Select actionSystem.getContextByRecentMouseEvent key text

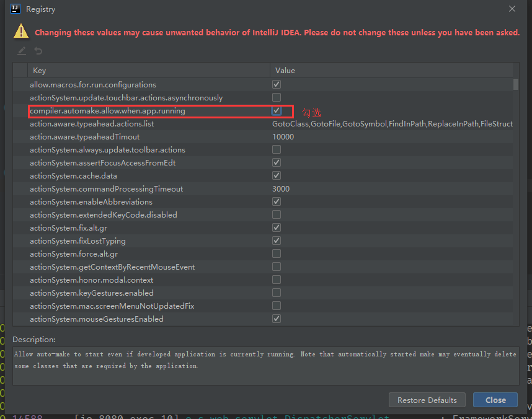pos(112,267)
